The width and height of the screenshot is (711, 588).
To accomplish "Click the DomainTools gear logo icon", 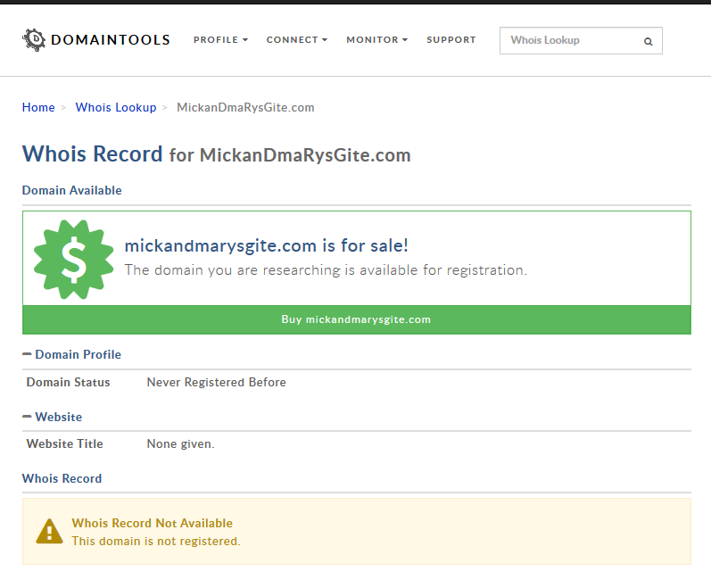I will (34, 40).
